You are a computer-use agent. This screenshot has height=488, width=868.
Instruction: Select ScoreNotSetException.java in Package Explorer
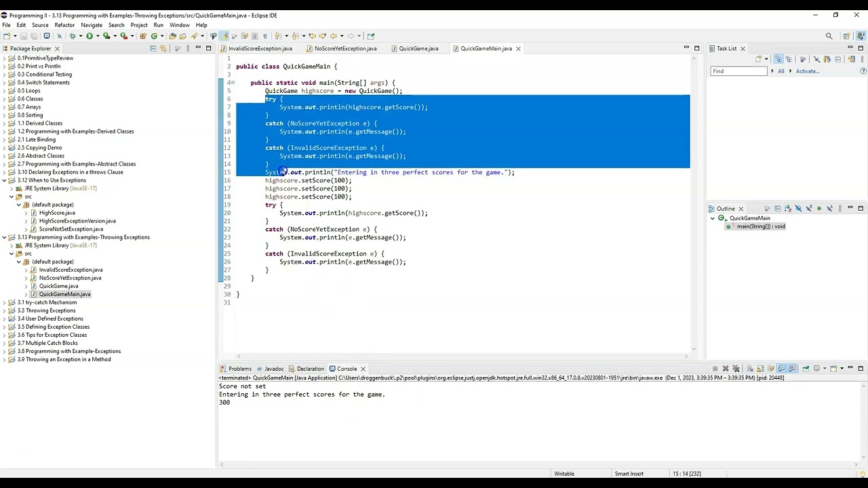click(71, 229)
